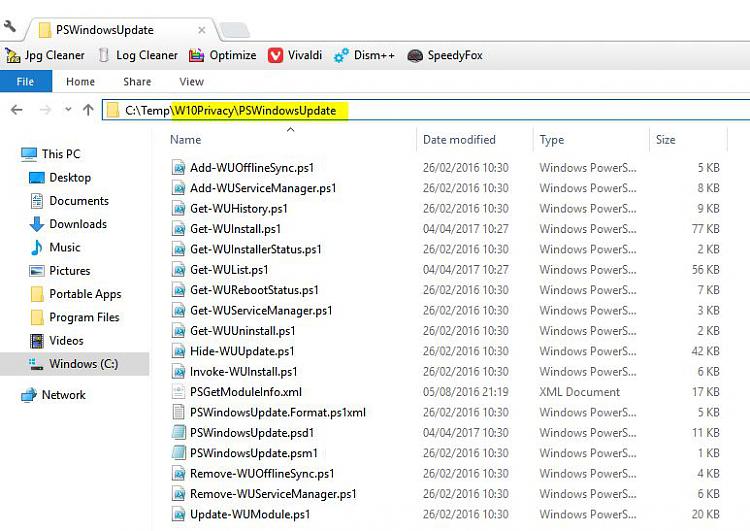Go back with the Back arrow
This screenshot has width=750, height=531.
coord(17,111)
